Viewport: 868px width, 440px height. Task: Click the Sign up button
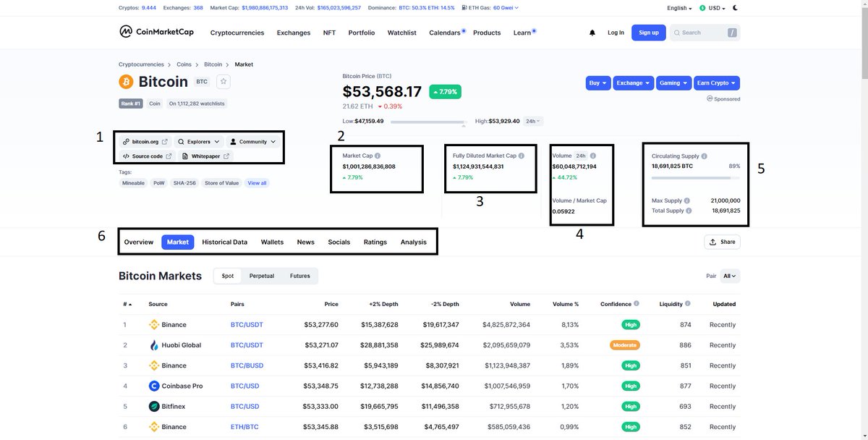pyautogui.click(x=649, y=33)
